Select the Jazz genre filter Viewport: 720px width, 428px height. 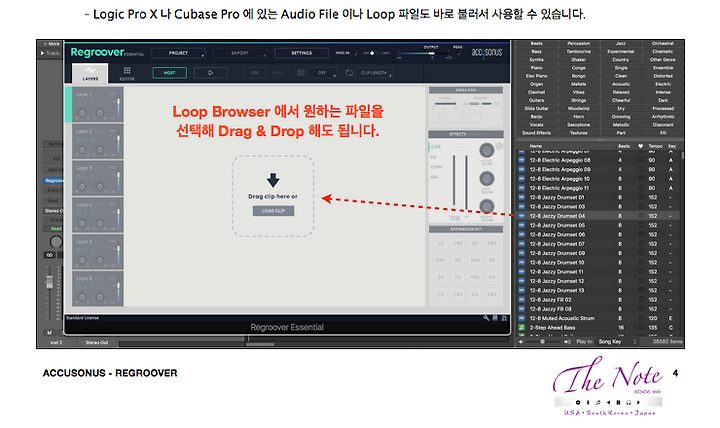[x=621, y=44]
